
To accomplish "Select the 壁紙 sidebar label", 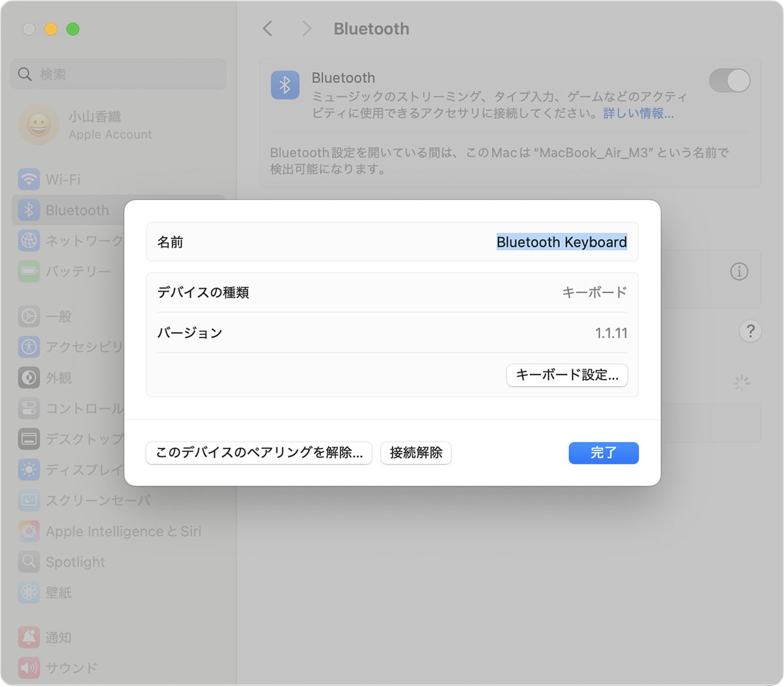I will tap(59, 592).
